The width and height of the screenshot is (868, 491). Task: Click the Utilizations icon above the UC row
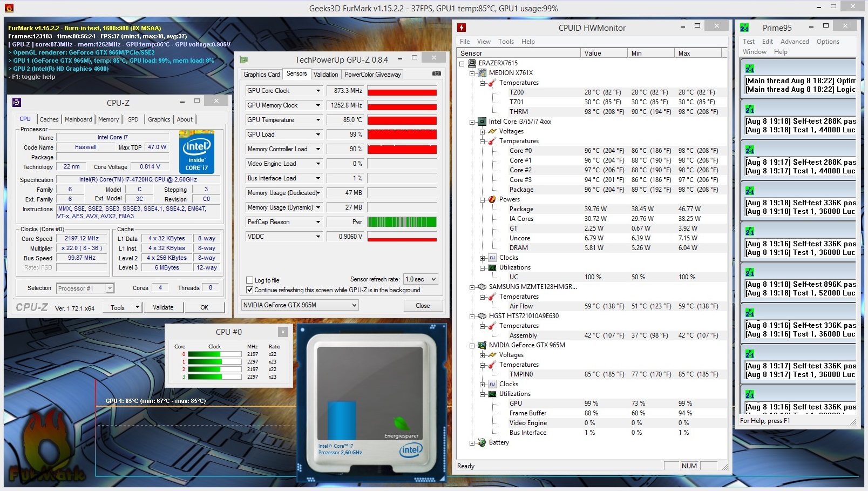point(492,267)
